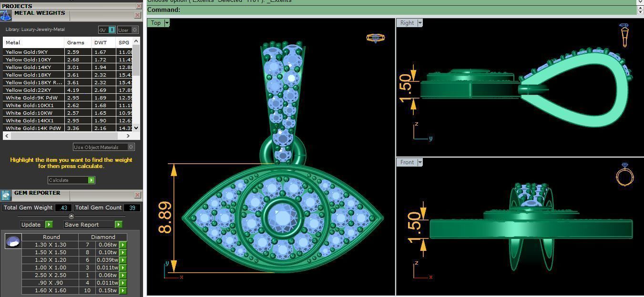Click the Calculate button green arrow
The image size is (644, 297).
click(x=92, y=180)
